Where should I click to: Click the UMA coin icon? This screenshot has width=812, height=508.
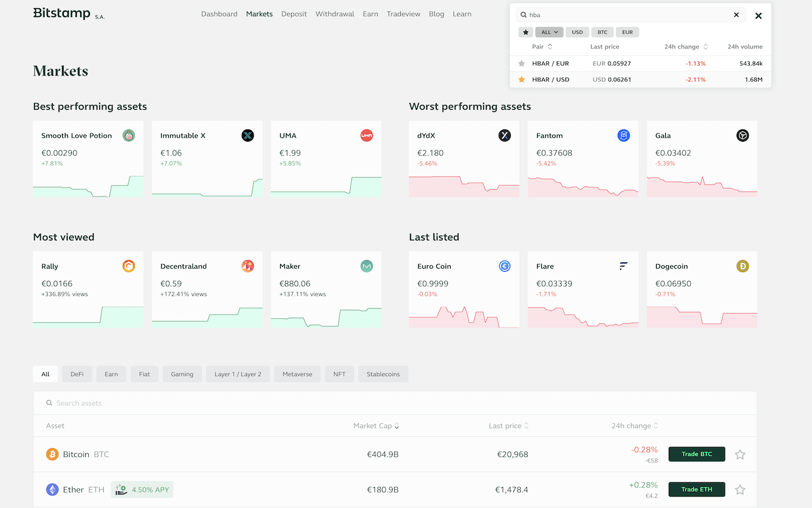click(x=367, y=136)
